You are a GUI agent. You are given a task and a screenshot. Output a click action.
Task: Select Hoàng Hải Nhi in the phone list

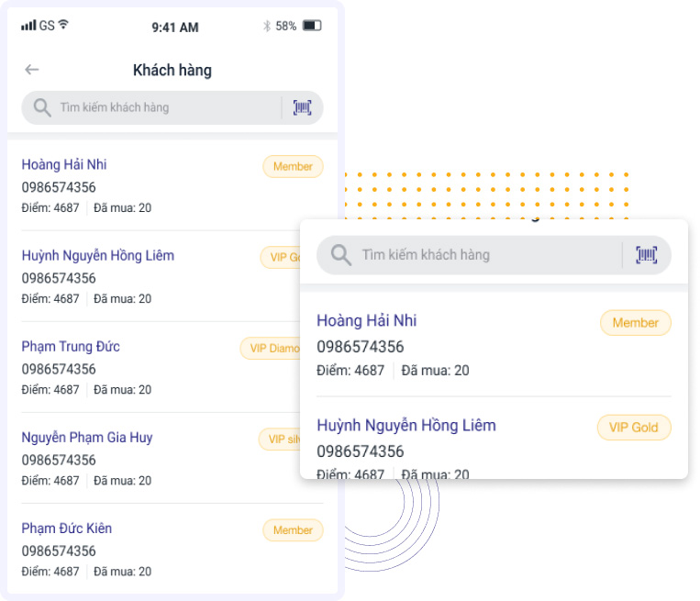(x=64, y=165)
